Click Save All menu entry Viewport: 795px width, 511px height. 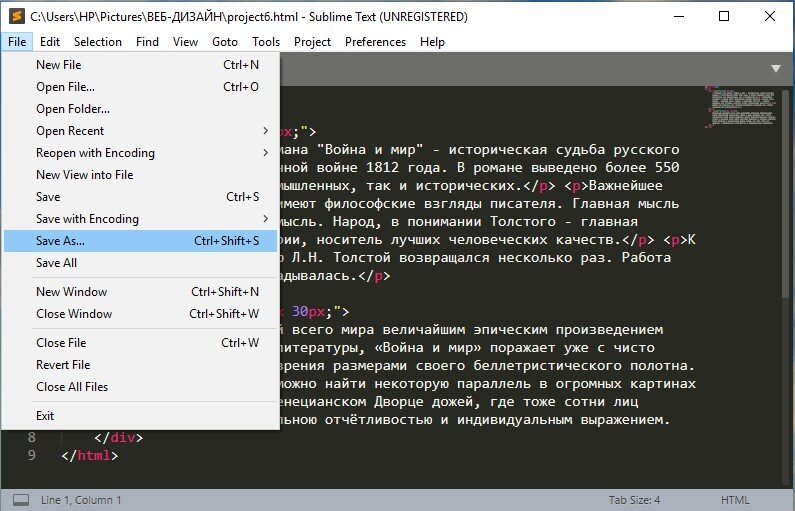pos(140,263)
